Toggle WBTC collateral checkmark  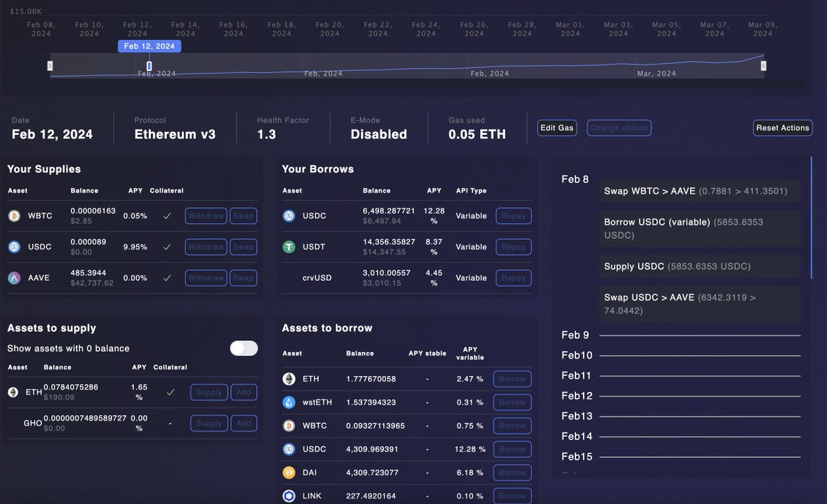(166, 216)
